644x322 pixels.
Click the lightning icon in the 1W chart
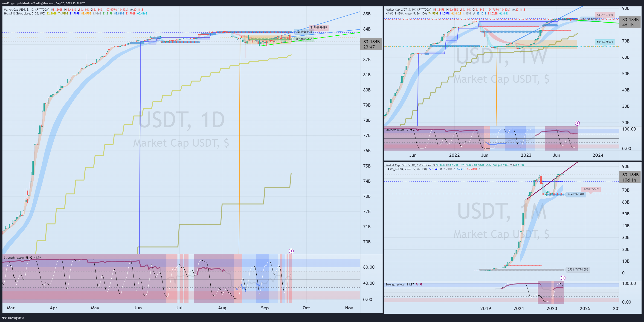[x=577, y=123]
